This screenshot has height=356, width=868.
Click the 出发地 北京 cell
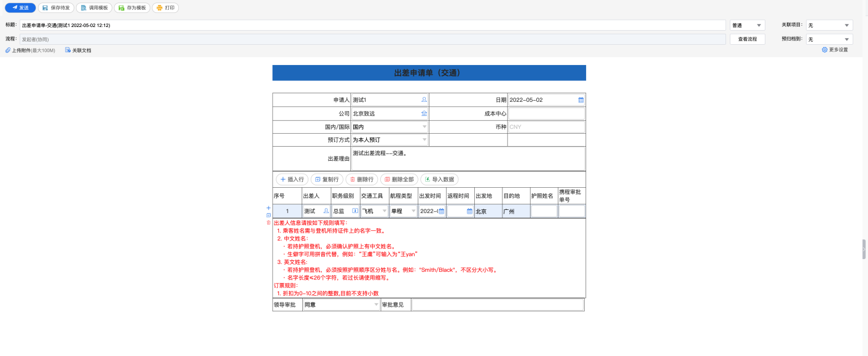coord(488,211)
